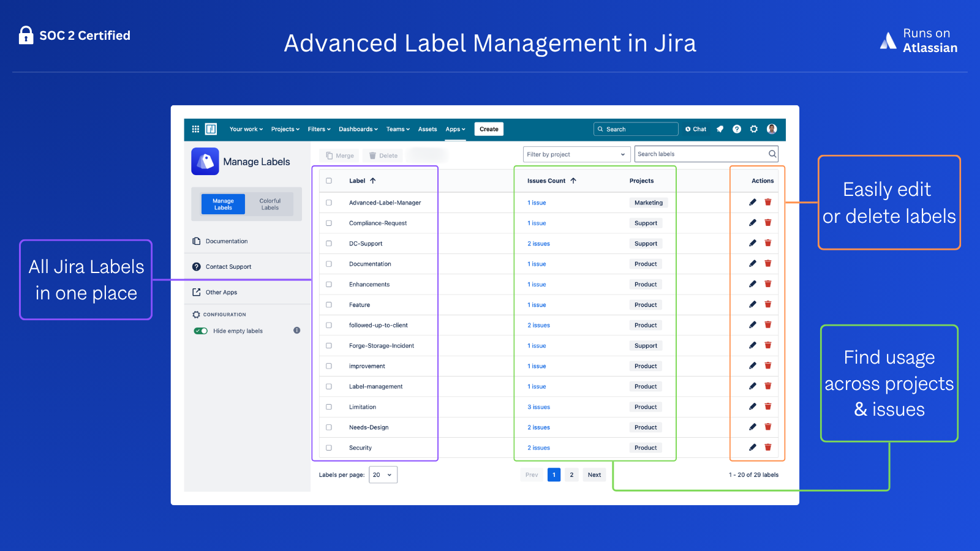Go to page 2 of labels

(x=571, y=474)
